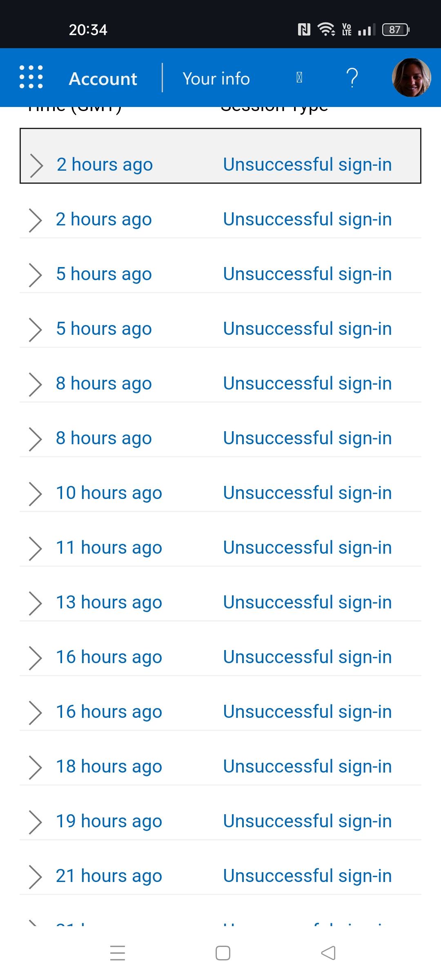
Task: Open the Your info section
Action: click(x=216, y=78)
